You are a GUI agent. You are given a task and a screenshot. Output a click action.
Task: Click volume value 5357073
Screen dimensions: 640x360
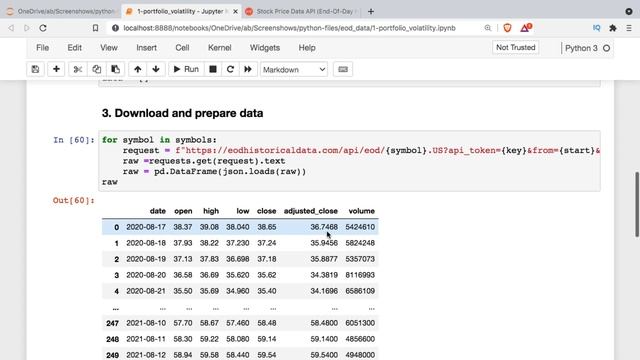[360, 259]
